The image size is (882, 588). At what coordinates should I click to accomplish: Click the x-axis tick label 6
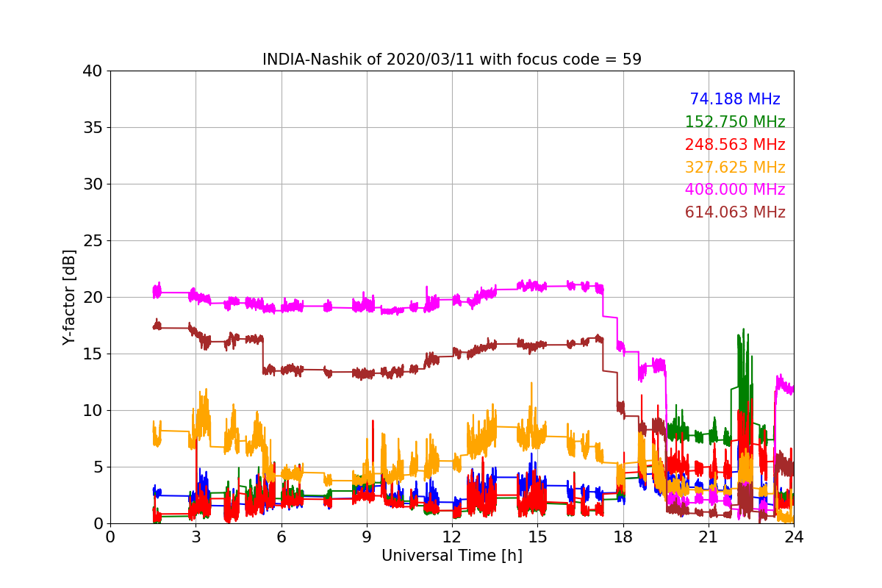click(281, 537)
